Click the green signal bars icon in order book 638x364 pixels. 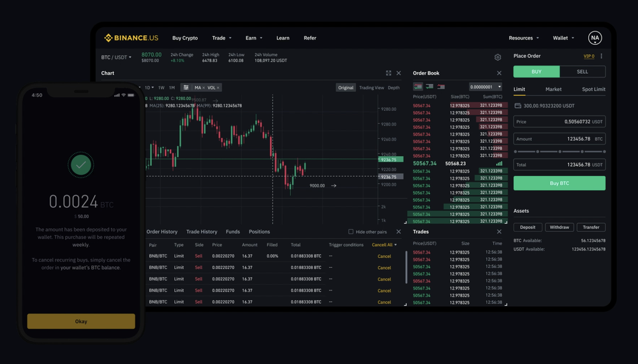pyautogui.click(x=499, y=163)
